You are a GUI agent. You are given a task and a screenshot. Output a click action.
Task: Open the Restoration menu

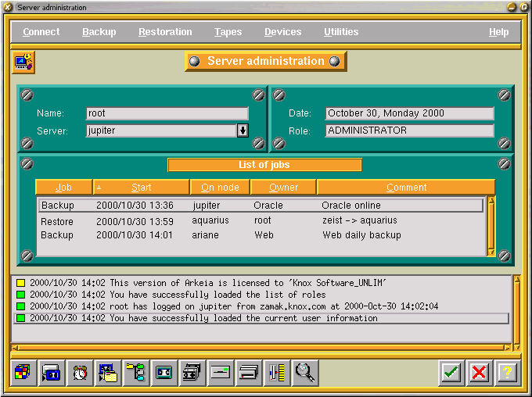(165, 32)
